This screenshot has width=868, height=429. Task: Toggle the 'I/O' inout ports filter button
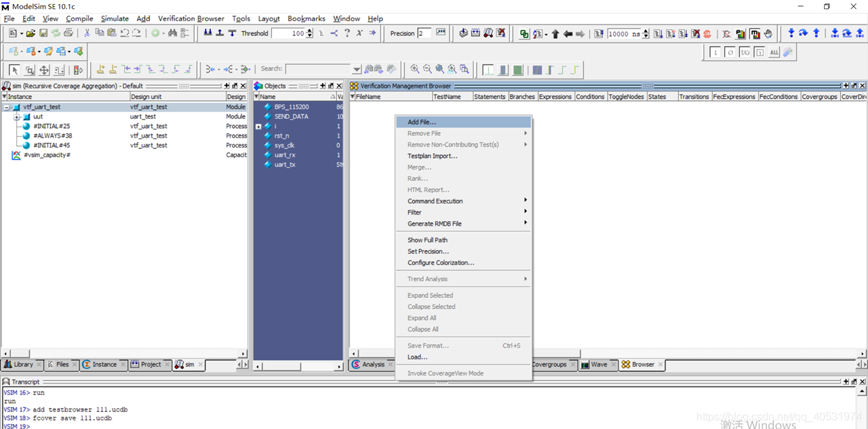coord(745,52)
